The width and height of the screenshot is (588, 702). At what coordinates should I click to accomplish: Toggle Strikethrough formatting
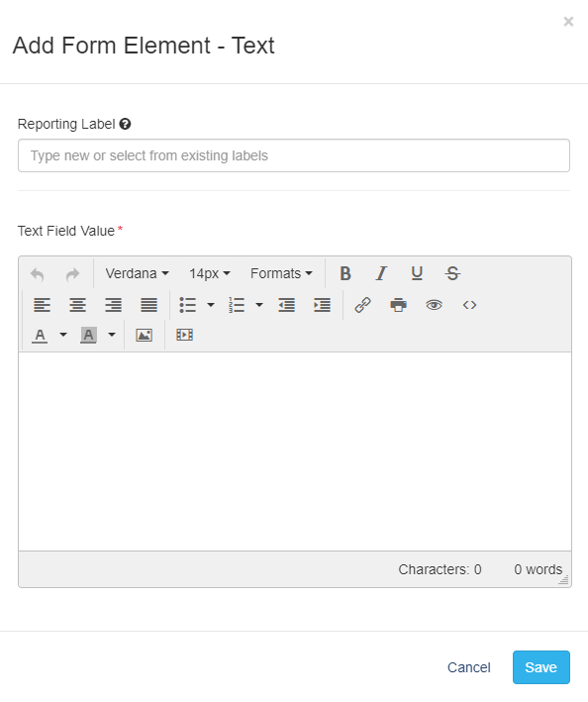(452, 273)
